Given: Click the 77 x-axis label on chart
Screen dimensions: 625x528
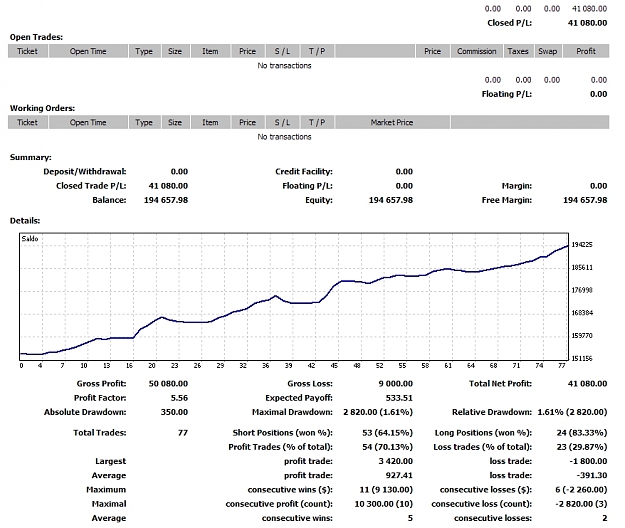Looking at the screenshot, I should [562, 365].
